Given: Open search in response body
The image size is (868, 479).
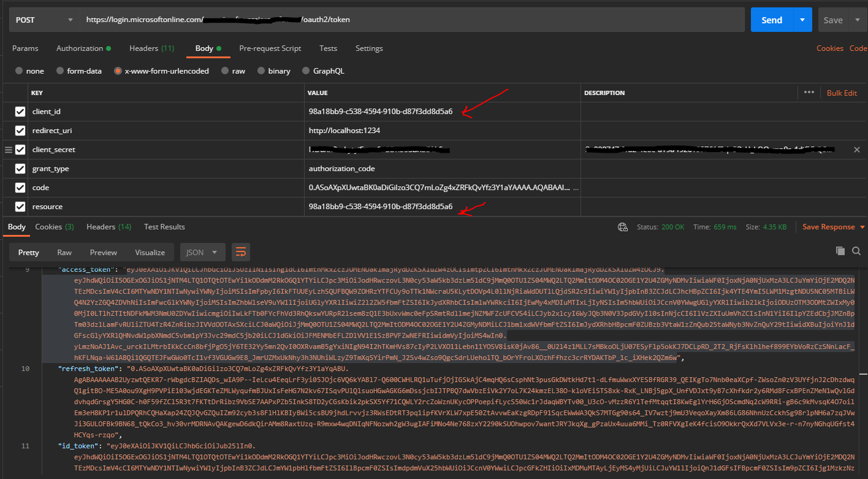Looking at the screenshot, I should (x=856, y=251).
